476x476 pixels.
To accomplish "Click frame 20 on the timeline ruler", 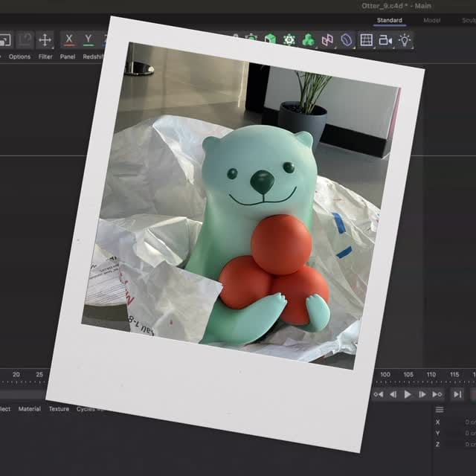I will (16, 375).
